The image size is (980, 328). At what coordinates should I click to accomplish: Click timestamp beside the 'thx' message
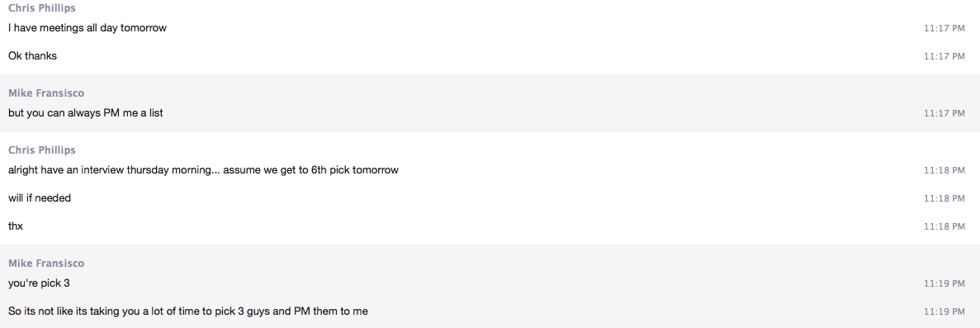point(944,226)
